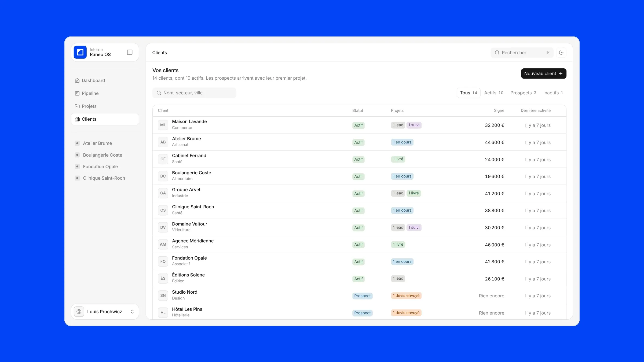Click the Louis Prochwicz user avatar icon
The width and height of the screenshot is (644, 362).
79,312
